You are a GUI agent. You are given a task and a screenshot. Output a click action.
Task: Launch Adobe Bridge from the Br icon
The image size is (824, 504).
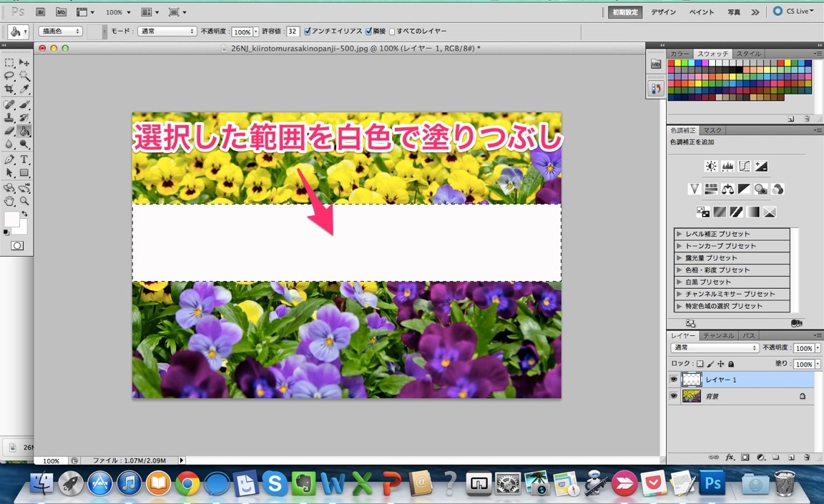pos(41,12)
